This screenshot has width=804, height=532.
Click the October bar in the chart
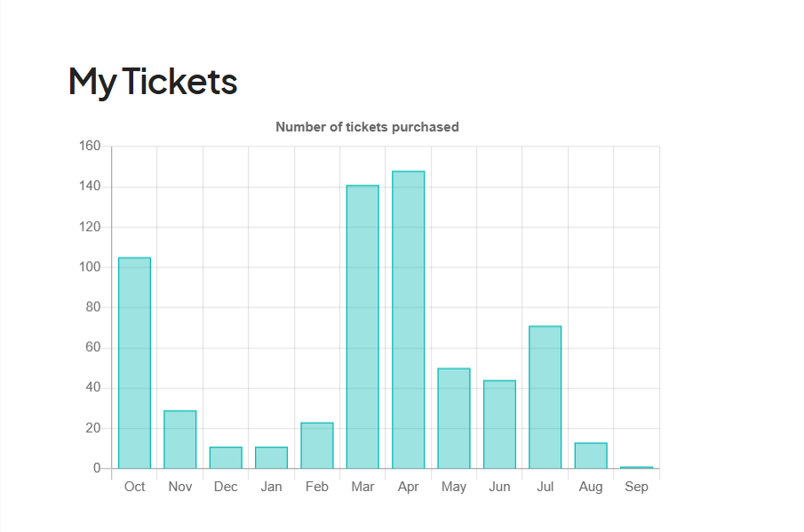134,362
